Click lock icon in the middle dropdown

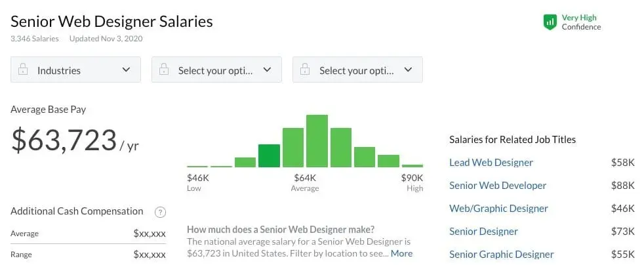pyautogui.click(x=164, y=70)
